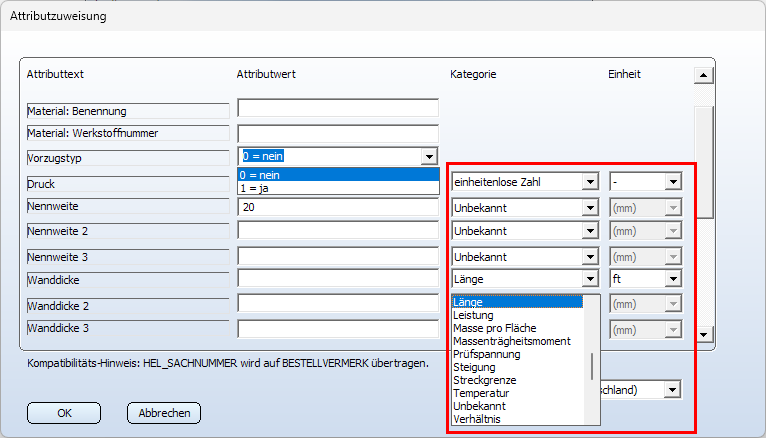Click the Nennweite value field containing 20

click(x=338, y=207)
